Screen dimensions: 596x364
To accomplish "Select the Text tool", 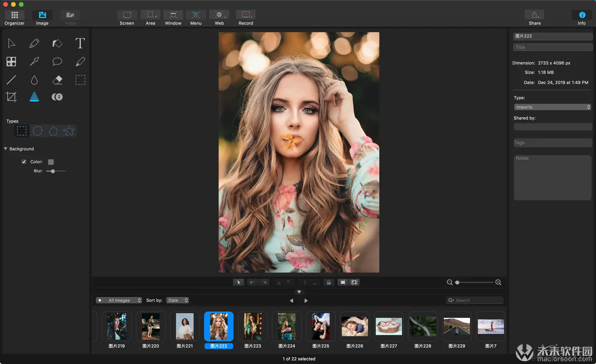I will click(x=80, y=43).
